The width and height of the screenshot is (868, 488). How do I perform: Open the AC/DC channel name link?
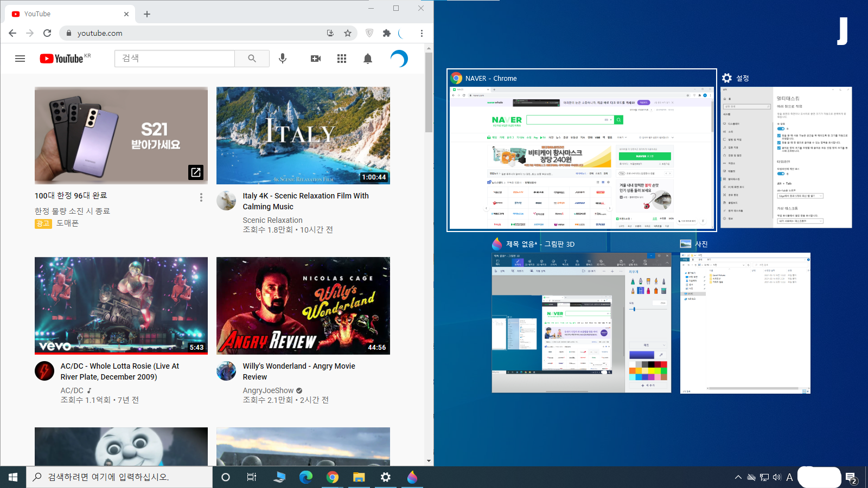click(72, 390)
